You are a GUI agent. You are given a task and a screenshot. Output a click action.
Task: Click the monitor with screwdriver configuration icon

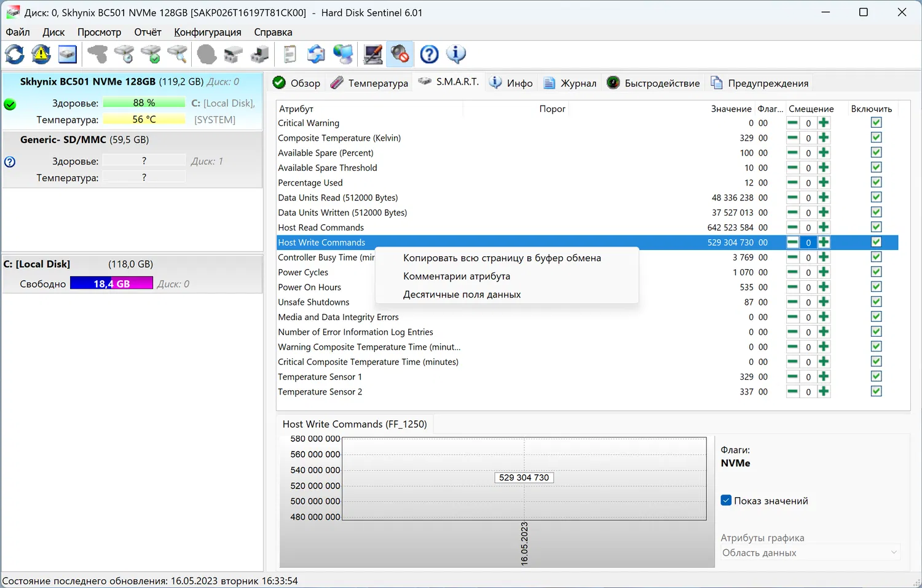pyautogui.click(x=373, y=55)
